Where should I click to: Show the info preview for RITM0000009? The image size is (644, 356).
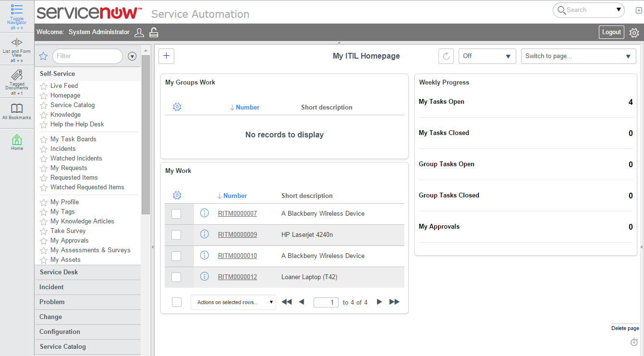(x=204, y=234)
